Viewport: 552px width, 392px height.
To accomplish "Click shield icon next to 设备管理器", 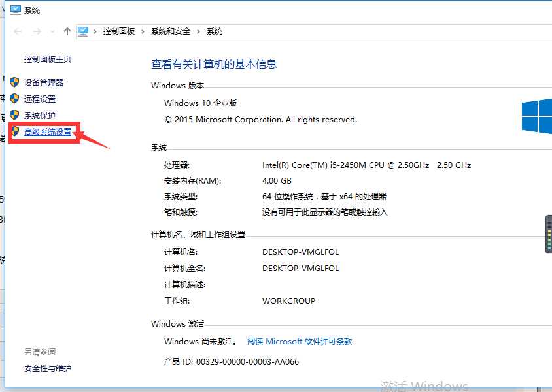I will [14, 82].
